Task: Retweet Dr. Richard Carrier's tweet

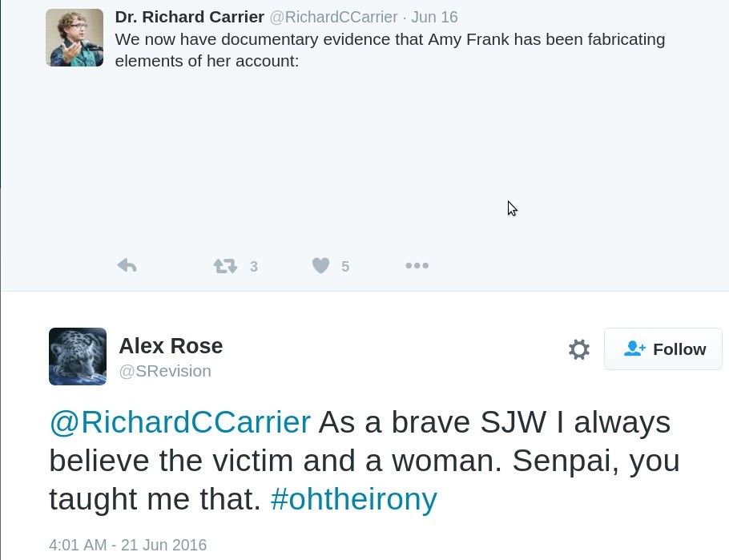Action: point(225,266)
